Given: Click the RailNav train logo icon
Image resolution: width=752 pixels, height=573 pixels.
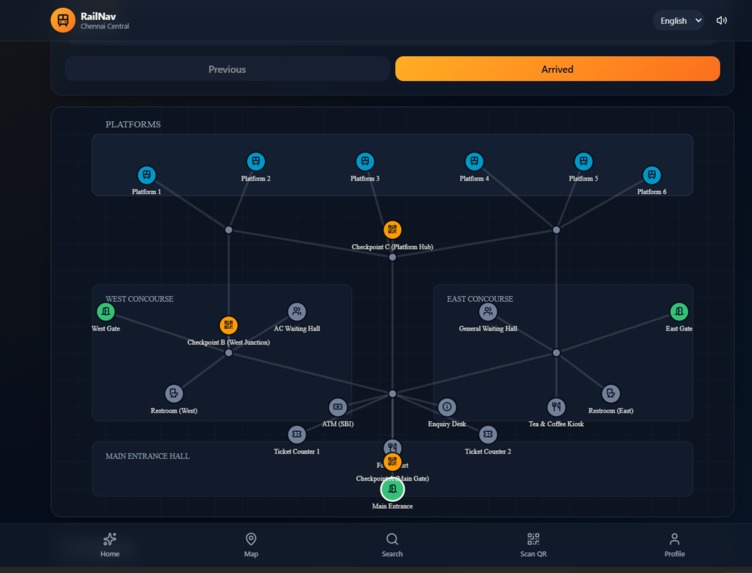Looking at the screenshot, I should coord(63,20).
